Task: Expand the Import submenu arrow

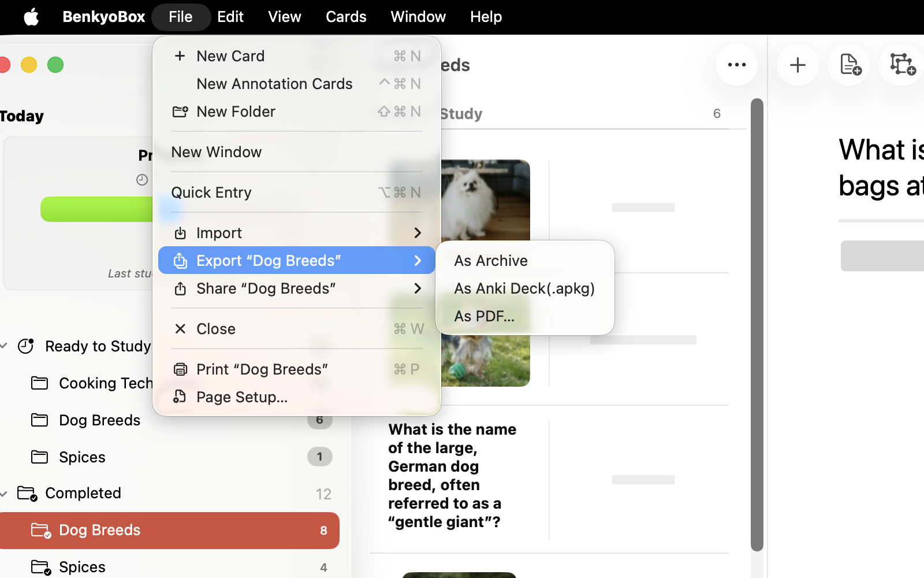Action: [x=418, y=233]
